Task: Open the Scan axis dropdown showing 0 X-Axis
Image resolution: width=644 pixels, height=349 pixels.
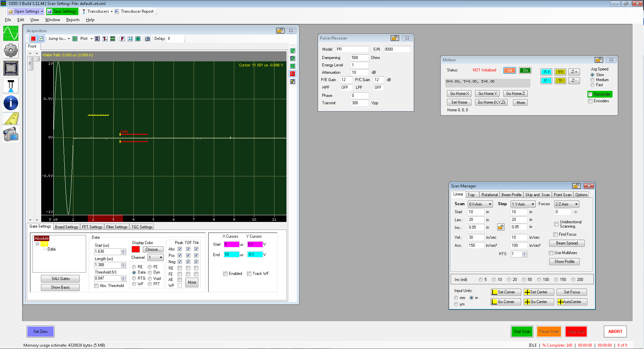Action: click(x=480, y=204)
